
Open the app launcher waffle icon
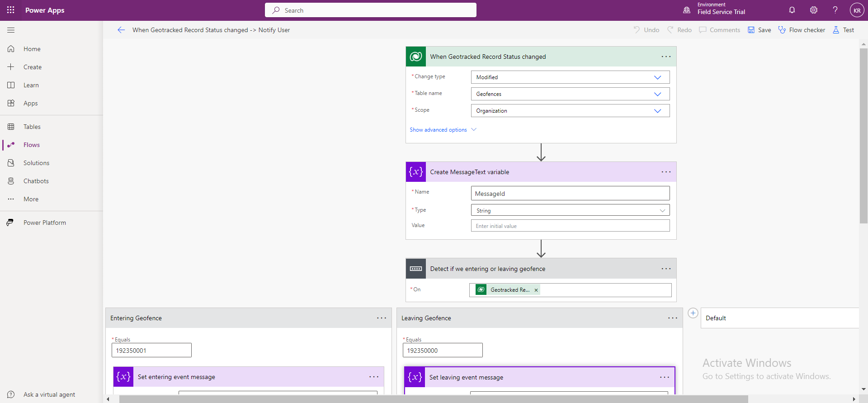(x=11, y=10)
